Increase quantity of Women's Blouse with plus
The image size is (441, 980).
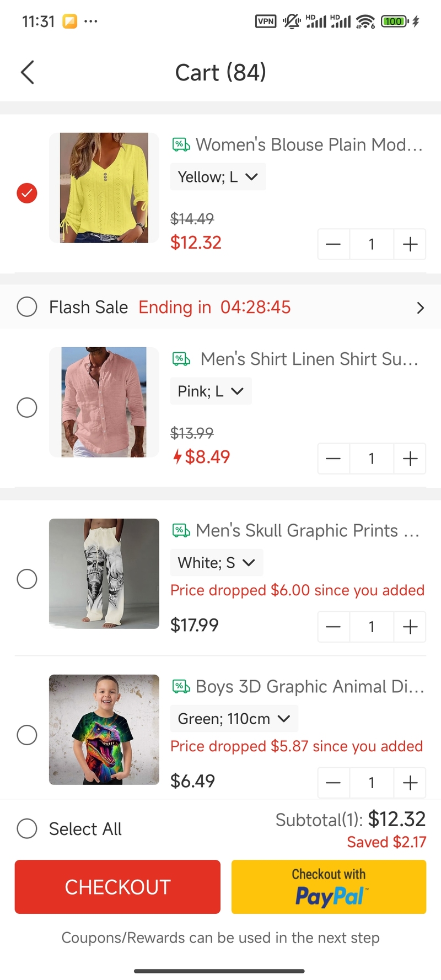(410, 244)
